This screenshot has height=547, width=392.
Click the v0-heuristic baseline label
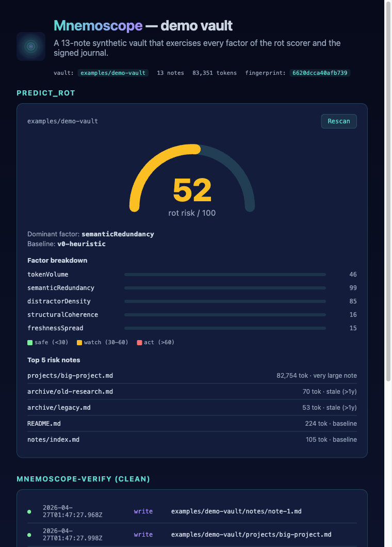(x=81, y=244)
